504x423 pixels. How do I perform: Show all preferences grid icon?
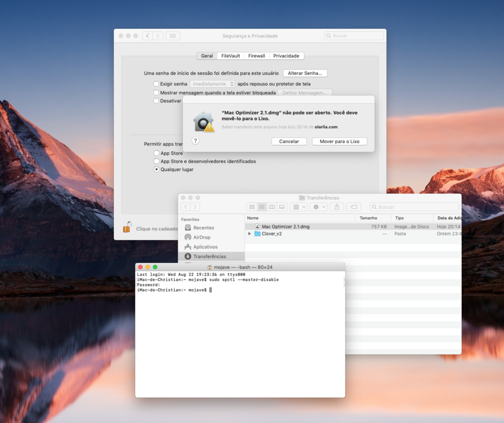tap(173, 36)
